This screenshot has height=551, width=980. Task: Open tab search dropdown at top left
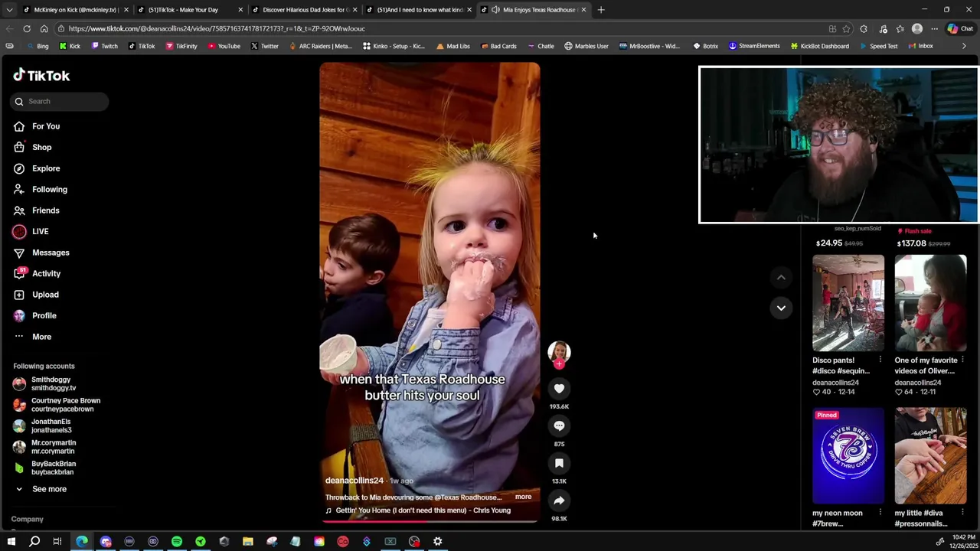(9, 10)
